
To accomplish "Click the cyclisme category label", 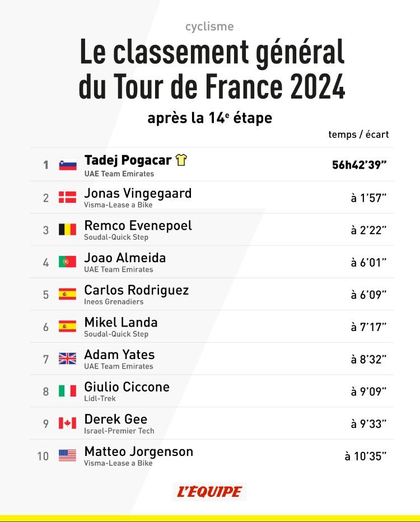I will point(209,26).
